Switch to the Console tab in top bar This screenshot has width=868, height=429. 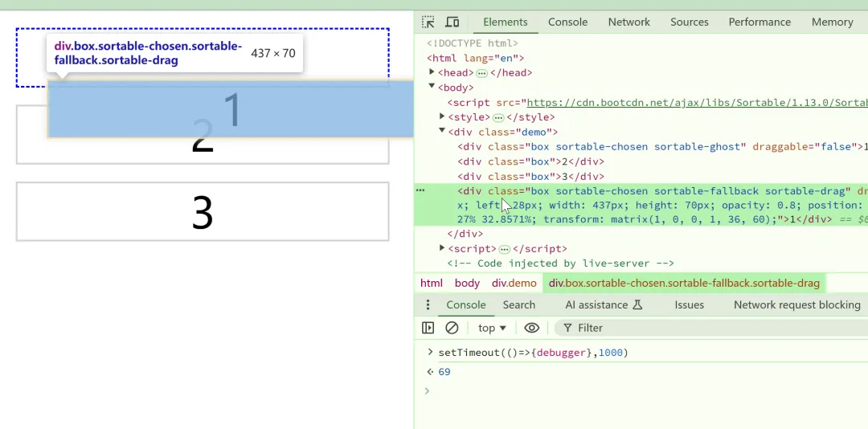(567, 22)
